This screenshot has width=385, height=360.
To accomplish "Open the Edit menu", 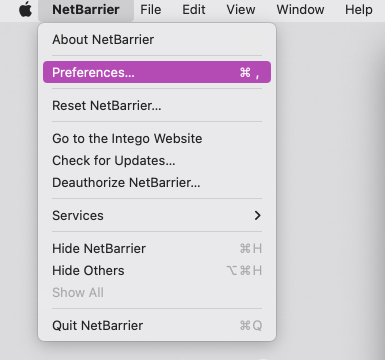I will [194, 10].
